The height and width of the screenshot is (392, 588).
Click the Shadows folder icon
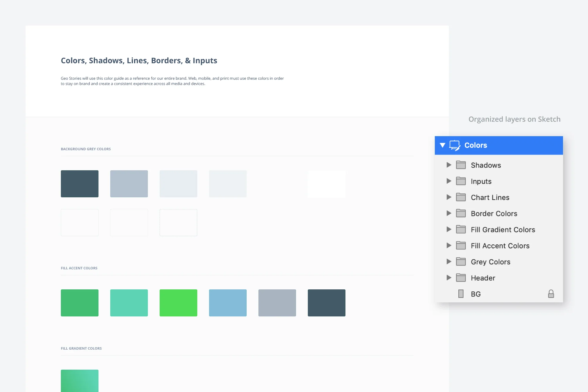[461, 165]
